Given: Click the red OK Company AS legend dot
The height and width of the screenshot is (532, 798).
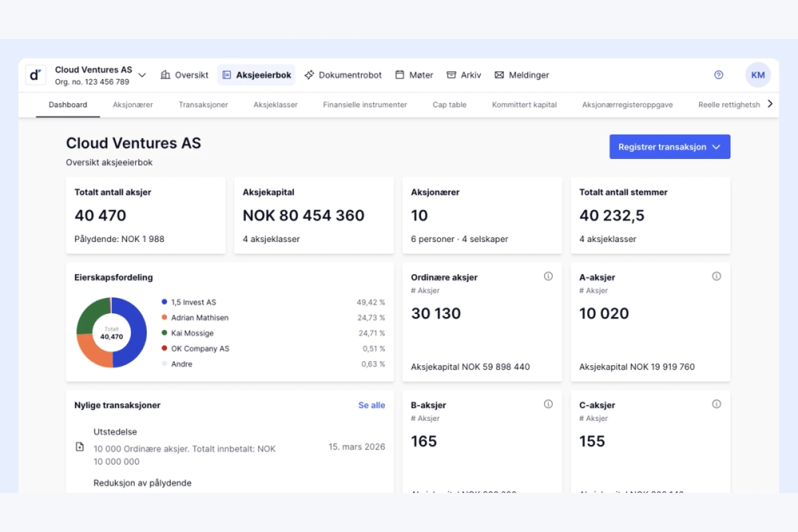Looking at the screenshot, I should pyautogui.click(x=165, y=348).
